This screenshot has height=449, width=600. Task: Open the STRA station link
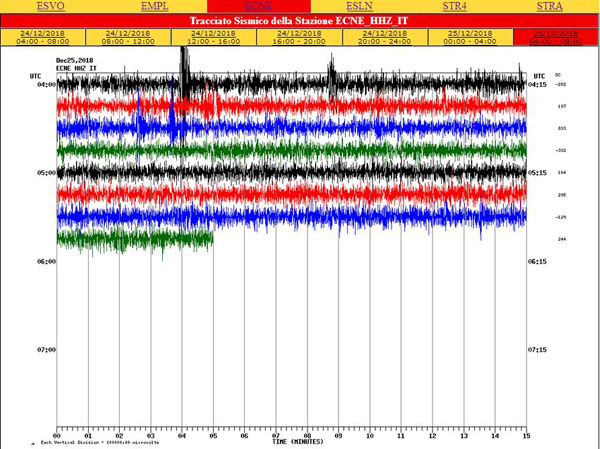pyautogui.click(x=549, y=6)
